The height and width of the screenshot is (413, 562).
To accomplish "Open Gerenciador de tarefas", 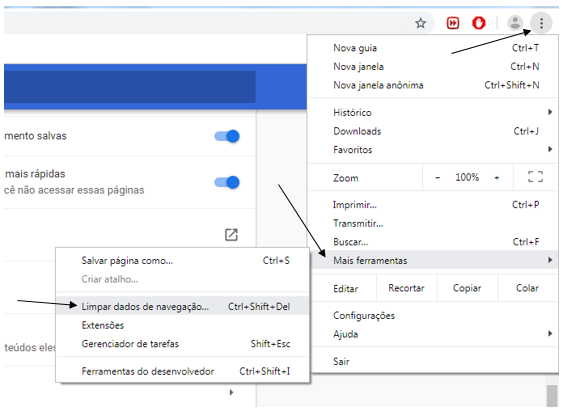I will click(182, 344).
